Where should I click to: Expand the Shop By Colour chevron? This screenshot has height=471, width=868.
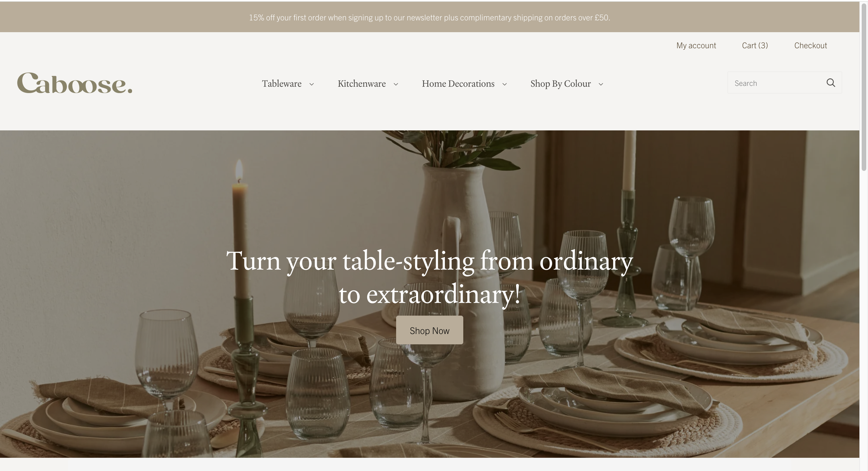coord(601,84)
